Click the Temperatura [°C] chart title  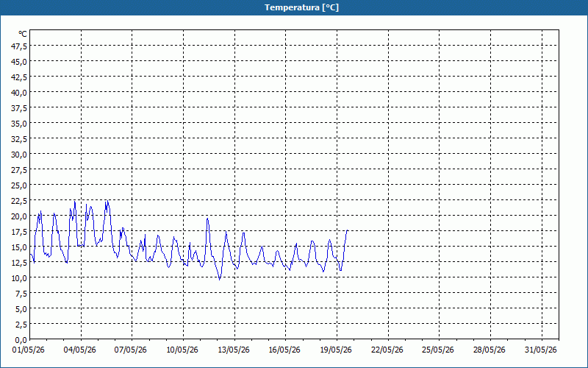[301, 7]
